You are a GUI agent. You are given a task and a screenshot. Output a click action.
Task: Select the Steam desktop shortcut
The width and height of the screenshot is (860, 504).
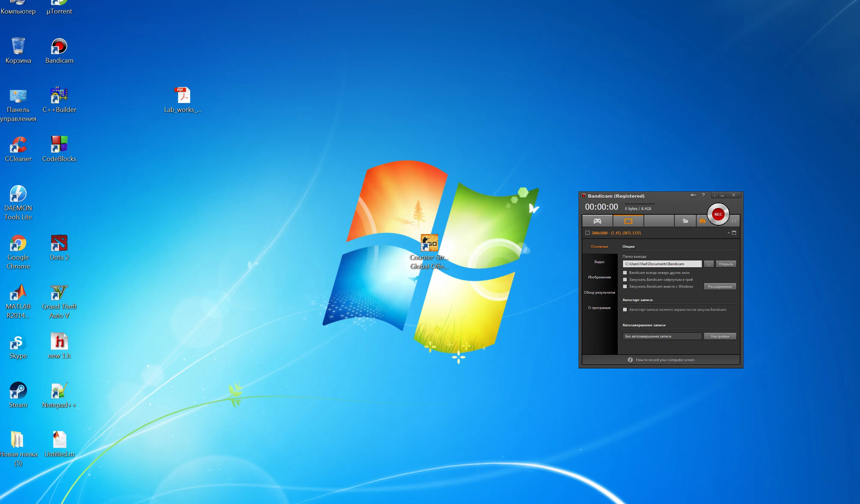[18, 395]
